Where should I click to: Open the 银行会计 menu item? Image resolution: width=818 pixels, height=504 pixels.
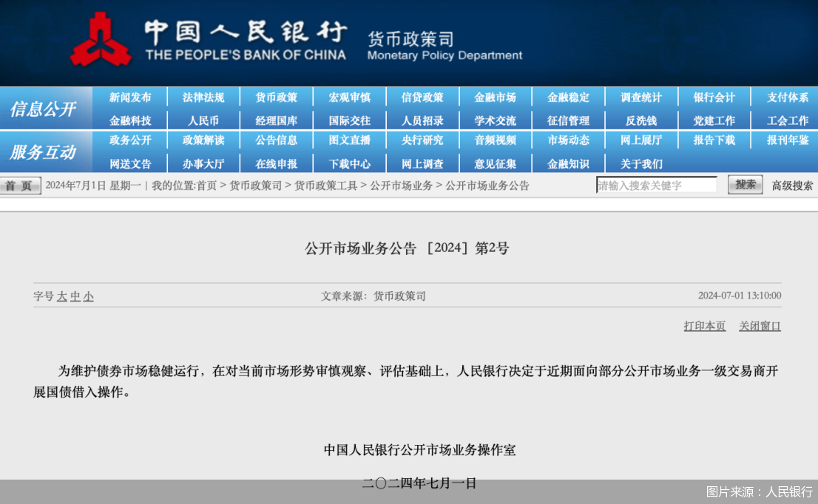pyautogui.click(x=714, y=98)
